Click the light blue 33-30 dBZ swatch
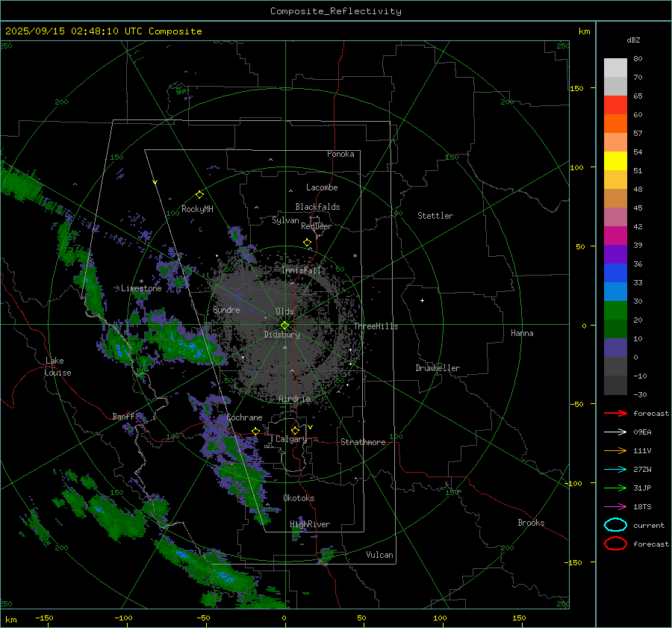This screenshot has height=628, width=672. pyautogui.click(x=615, y=291)
